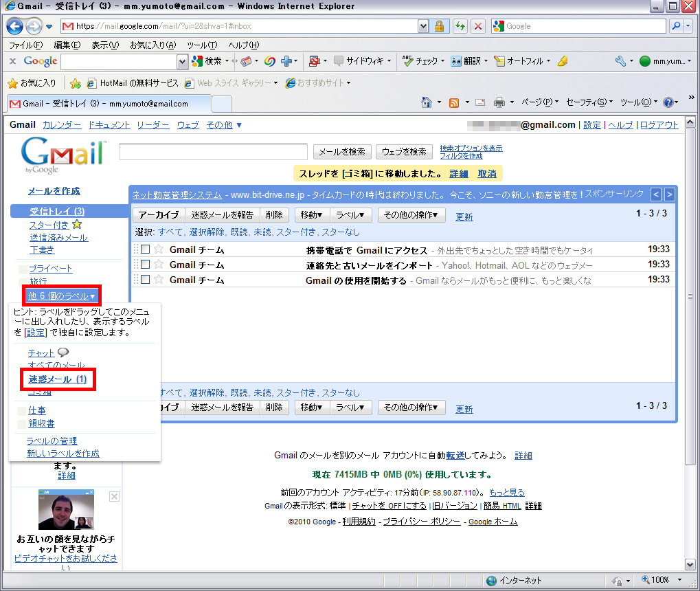Check the box for 携帯電話で Gmail にアクセス
This screenshot has height=591, width=700.
145,249
